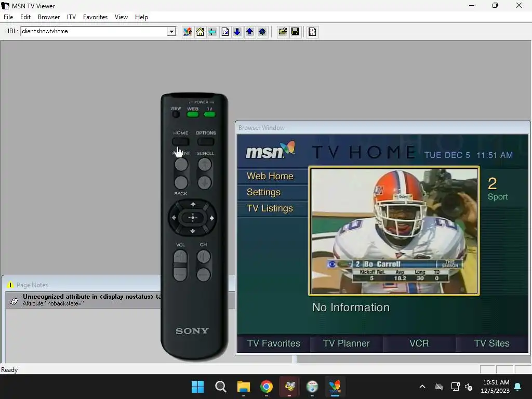The image size is (532, 399).
Task: Click the remote d-pad down arrow
Action: tap(193, 231)
